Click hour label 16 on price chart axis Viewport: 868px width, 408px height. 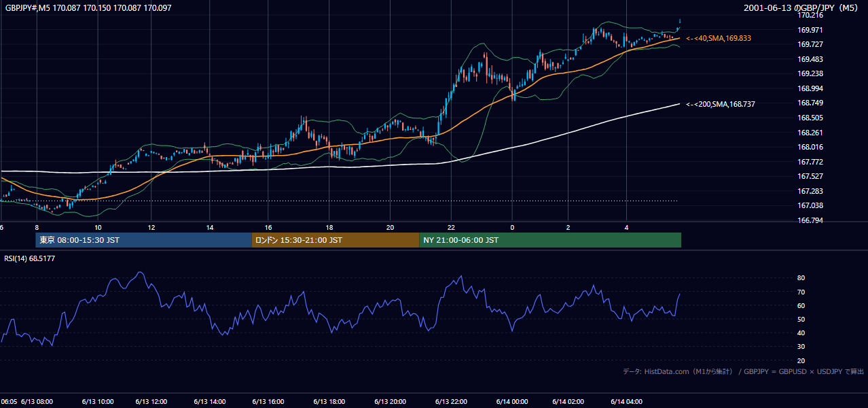(x=268, y=227)
